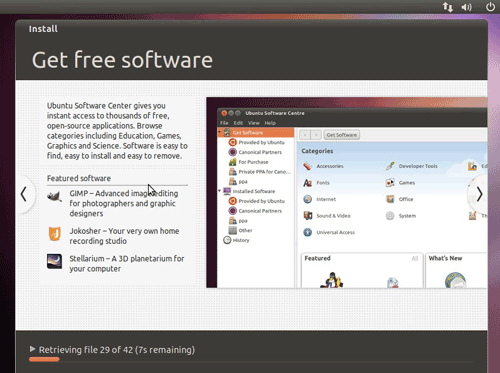
Task: Open the Internet category icon
Action: (307, 199)
